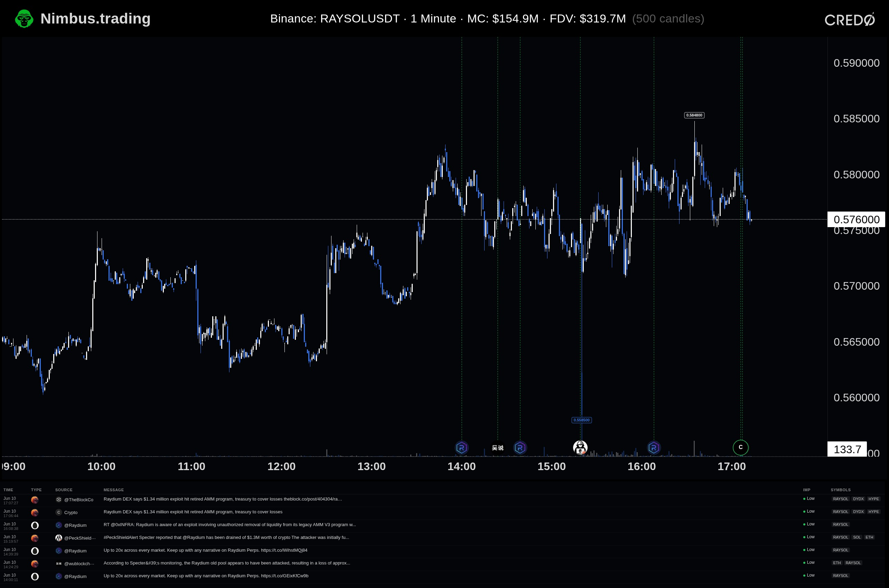Sort by the TIME column header
The image size is (889, 588).
8,490
